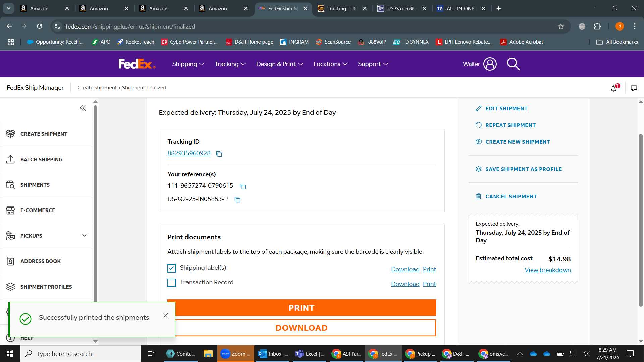Open the chat feedback icon

coord(634,88)
